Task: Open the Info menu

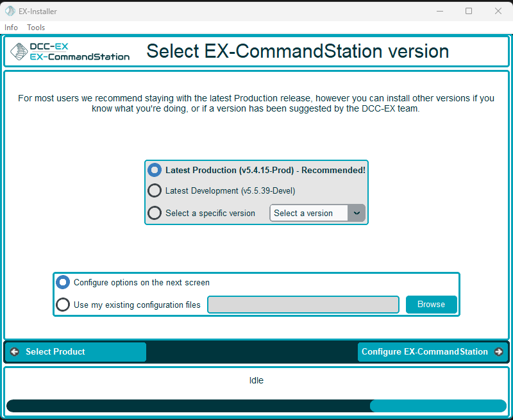Action: click(11, 28)
